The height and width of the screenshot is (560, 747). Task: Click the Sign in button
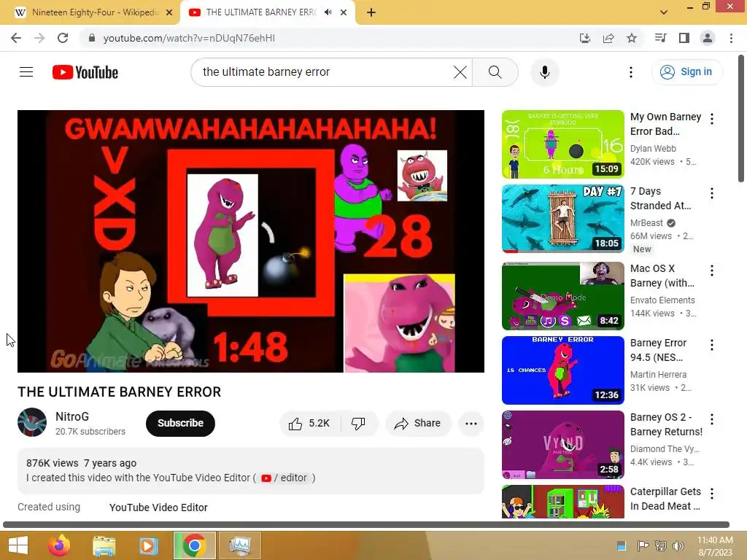[687, 72]
